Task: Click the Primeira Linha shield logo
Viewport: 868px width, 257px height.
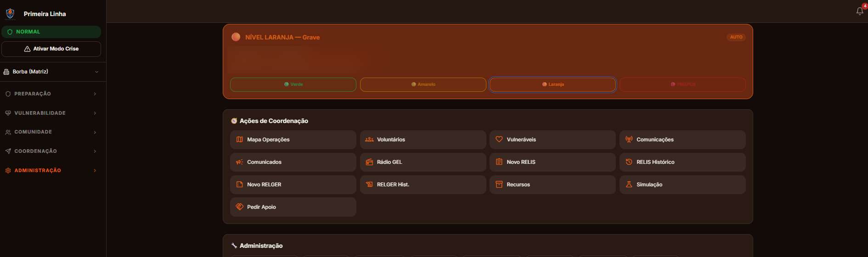Action: point(10,14)
